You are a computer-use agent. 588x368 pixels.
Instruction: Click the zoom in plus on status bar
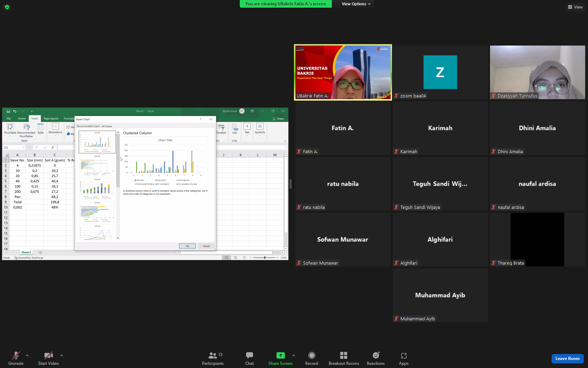(277, 258)
